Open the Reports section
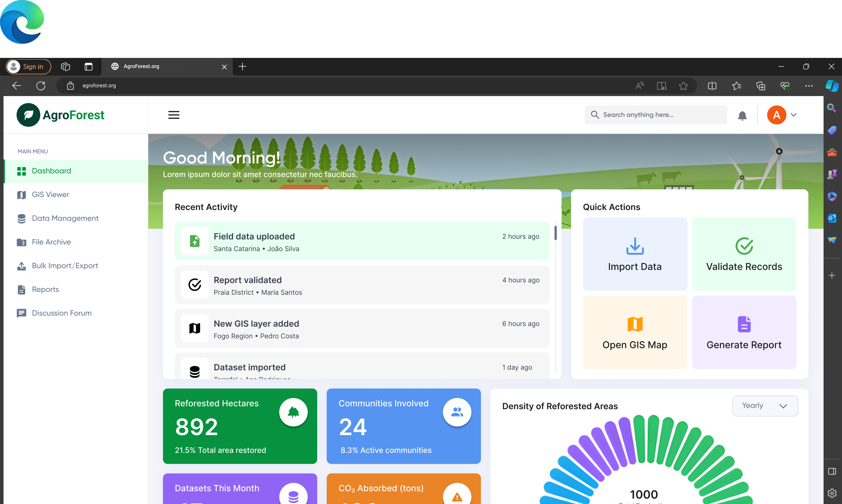842x504 pixels. (x=45, y=289)
